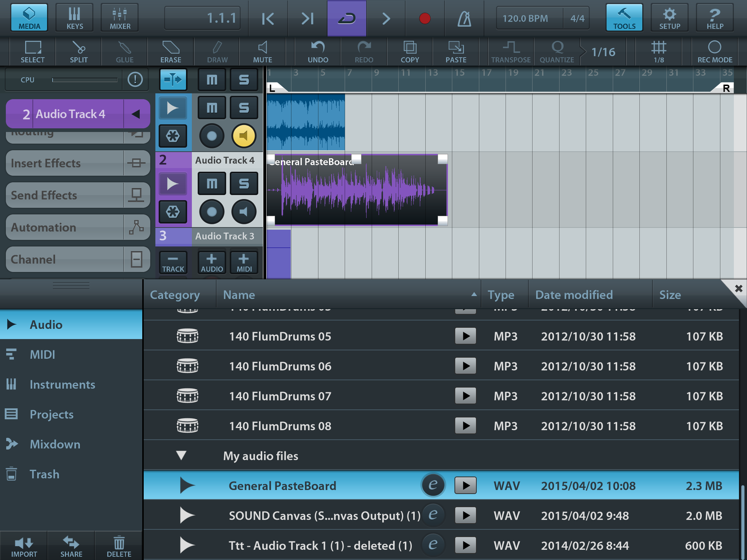This screenshot has height=560, width=747.
Task: Open editor for General PasteBoard file
Action: (x=433, y=485)
